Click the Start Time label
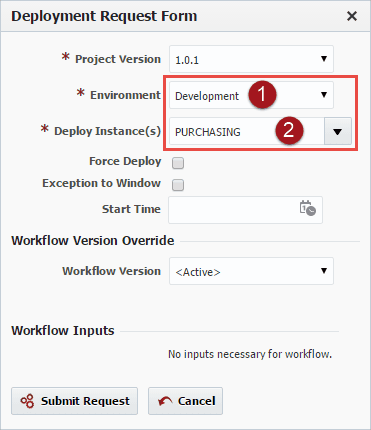371x430 pixels. pyautogui.click(x=131, y=209)
